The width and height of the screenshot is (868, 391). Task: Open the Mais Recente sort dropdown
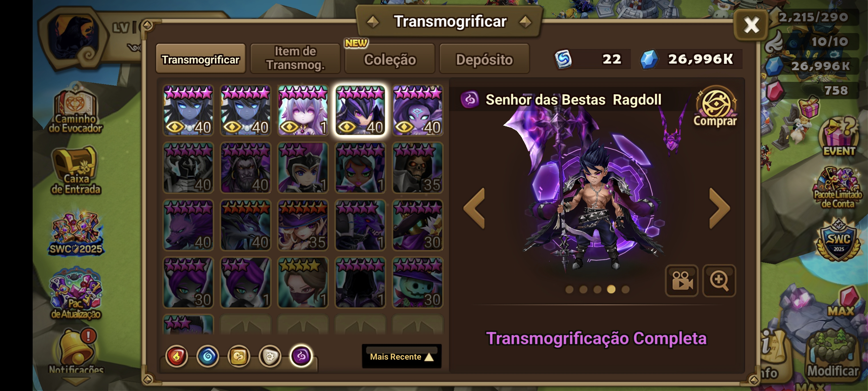pos(402,356)
